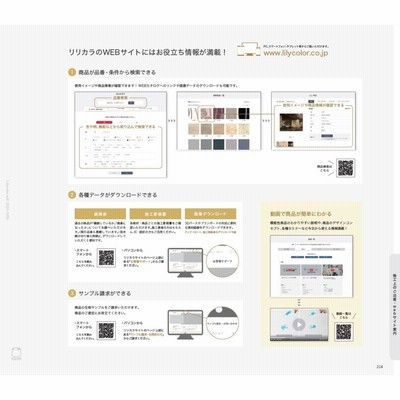
Task: Click the video list QR code
Action: 343,332
